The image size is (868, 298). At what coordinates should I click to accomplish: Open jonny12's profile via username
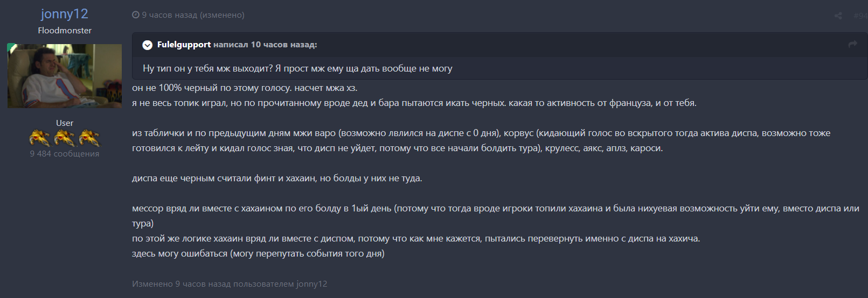tap(65, 14)
